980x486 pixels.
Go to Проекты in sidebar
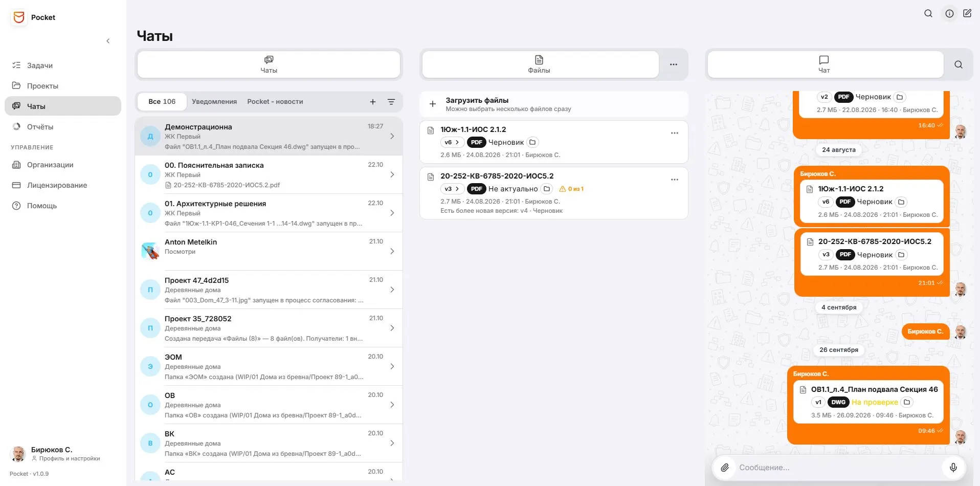coord(63,86)
